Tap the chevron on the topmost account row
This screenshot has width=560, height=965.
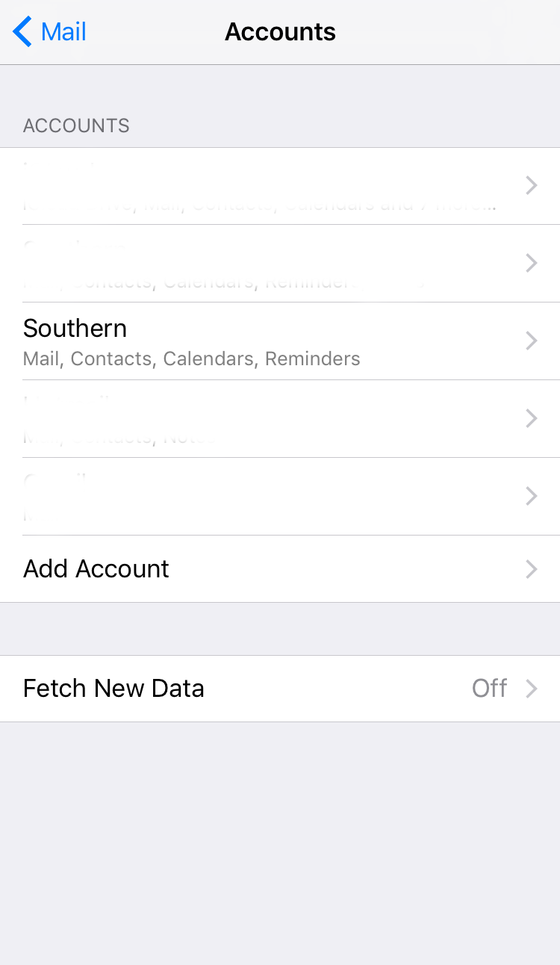(x=532, y=185)
